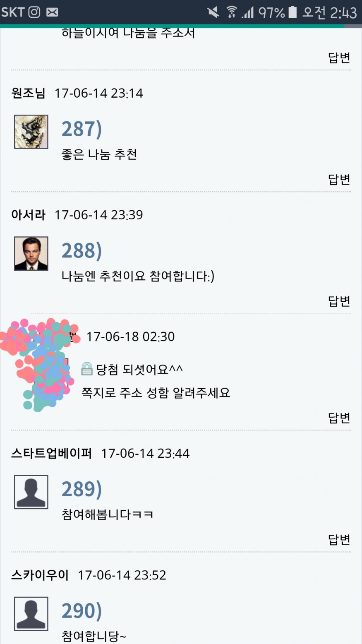Open the username 원조님

point(28,93)
